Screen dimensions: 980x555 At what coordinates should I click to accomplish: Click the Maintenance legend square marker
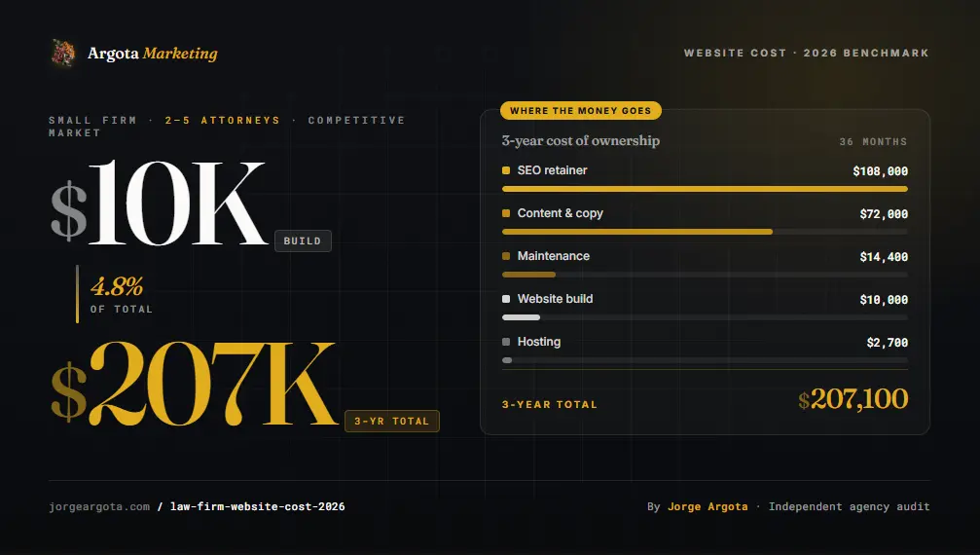pos(506,256)
